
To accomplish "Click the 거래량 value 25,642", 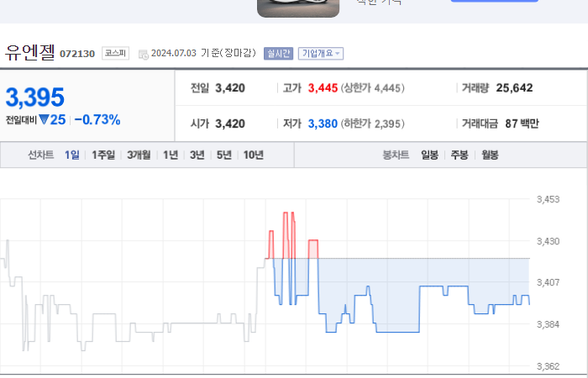I will click(x=514, y=87).
